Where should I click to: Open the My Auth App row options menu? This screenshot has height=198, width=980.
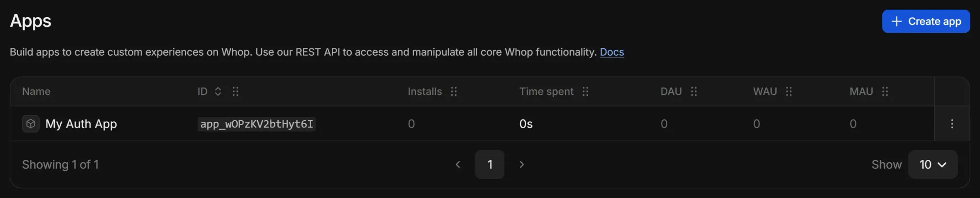point(952,124)
